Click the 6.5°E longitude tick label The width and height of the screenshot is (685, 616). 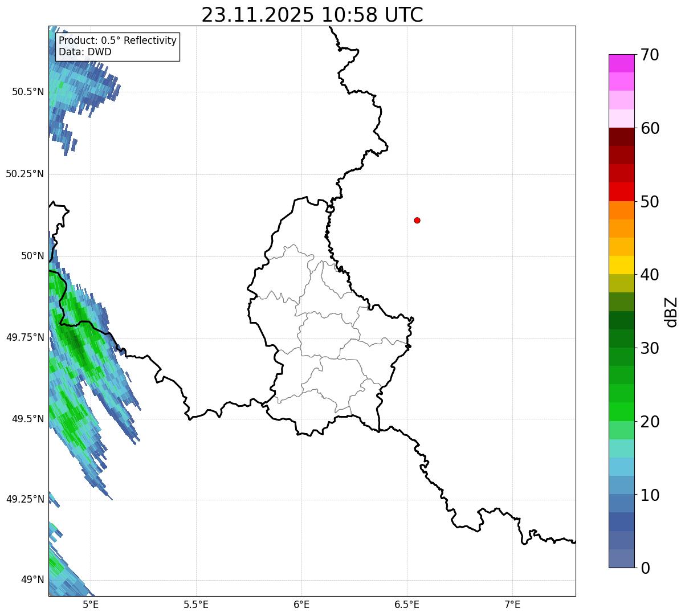click(x=407, y=605)
